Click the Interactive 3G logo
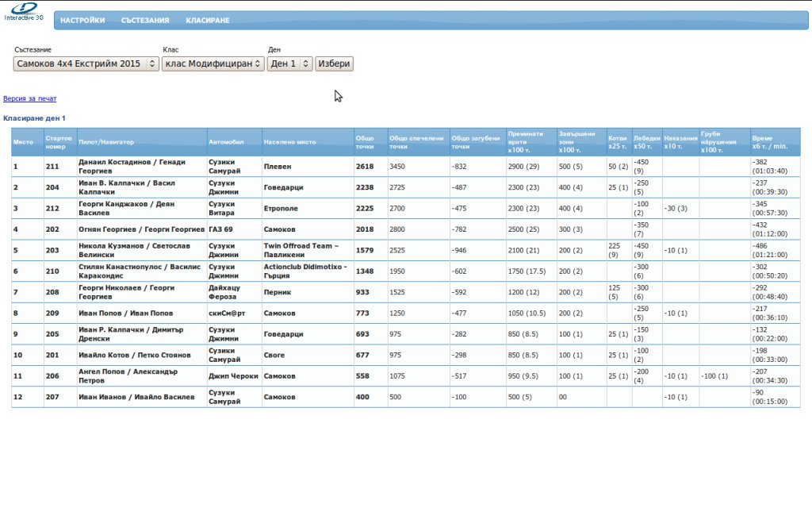Screen dimensions: 812x508 [24, 11]
